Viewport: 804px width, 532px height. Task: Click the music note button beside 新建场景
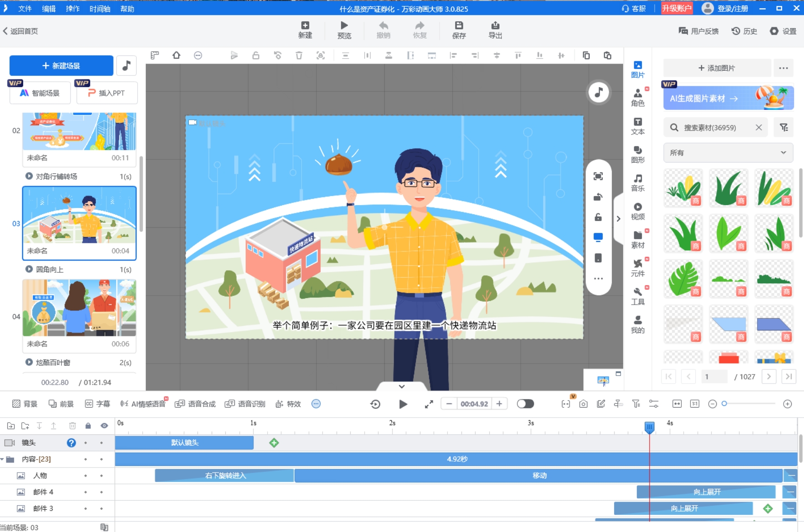point(127,66)
